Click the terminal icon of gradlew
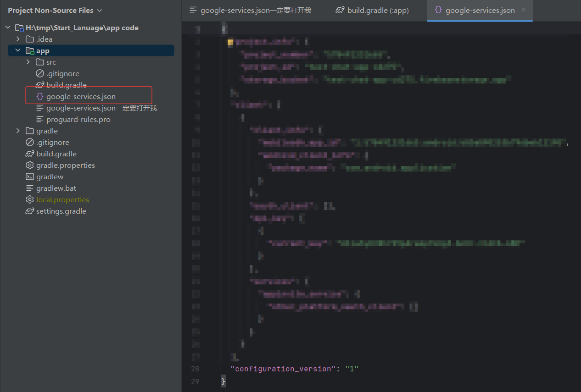The width and height of the screenshot is (581, 392). coord(30,177)
